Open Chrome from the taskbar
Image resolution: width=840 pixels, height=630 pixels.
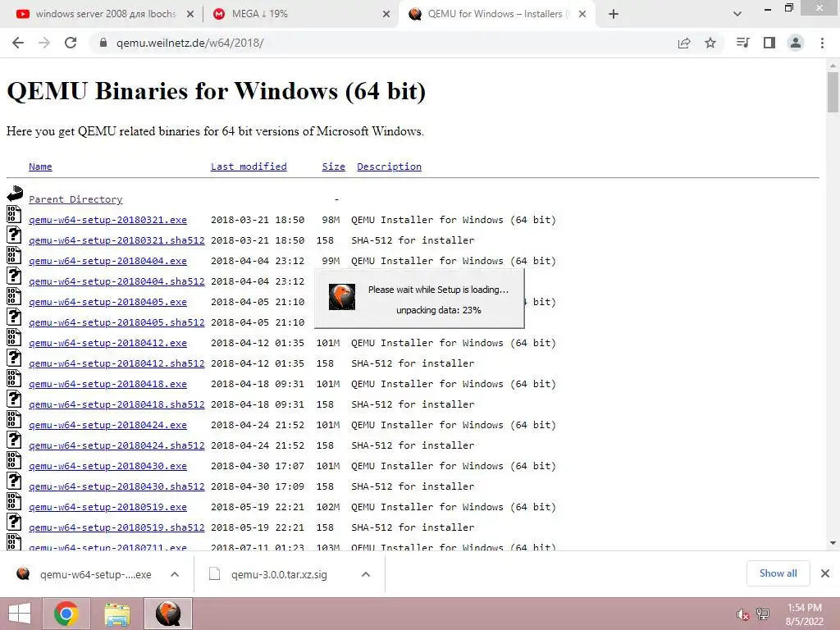[x=66, y=614]
